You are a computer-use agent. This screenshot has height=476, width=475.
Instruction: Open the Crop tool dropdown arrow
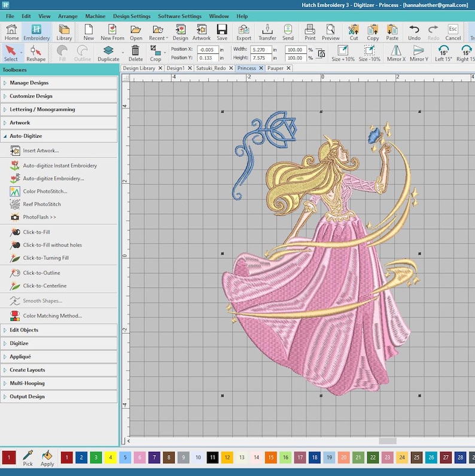165,53
